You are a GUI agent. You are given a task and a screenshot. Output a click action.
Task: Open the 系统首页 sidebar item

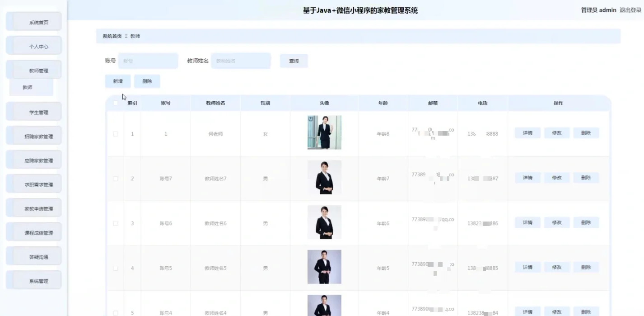click(33, 21)
